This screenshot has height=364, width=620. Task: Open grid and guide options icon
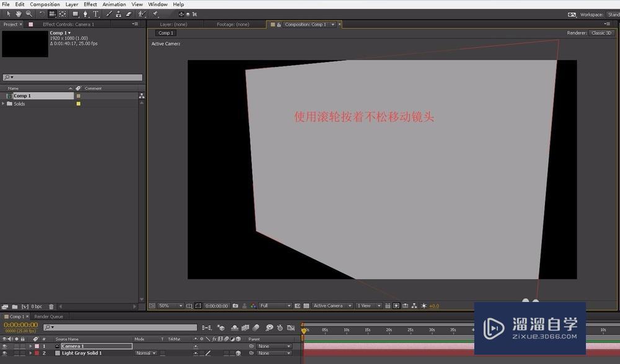pos(189,306)
